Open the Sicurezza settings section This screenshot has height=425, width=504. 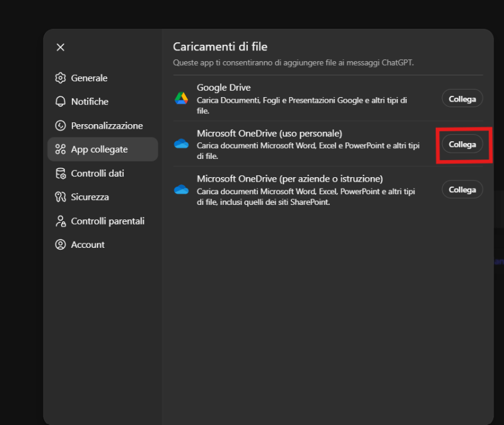[90, 197]
